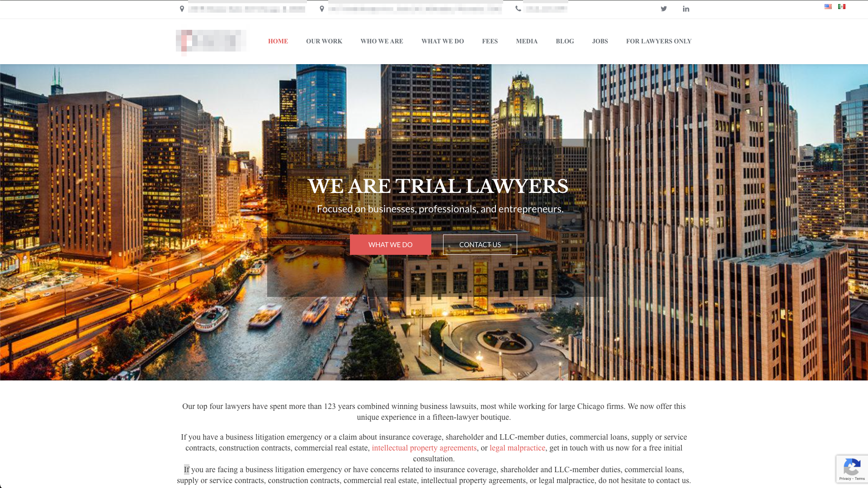Click the intellectual property agreements link

point(424,447)
